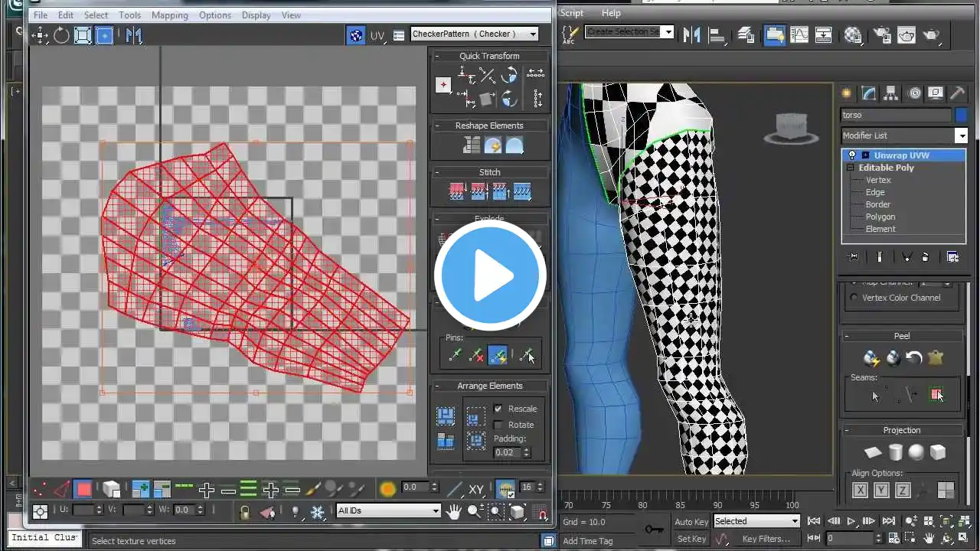The image size is (980, 551).
Task: Open the CheckerPattern texture dropdown
Action: tap(474, 34)
